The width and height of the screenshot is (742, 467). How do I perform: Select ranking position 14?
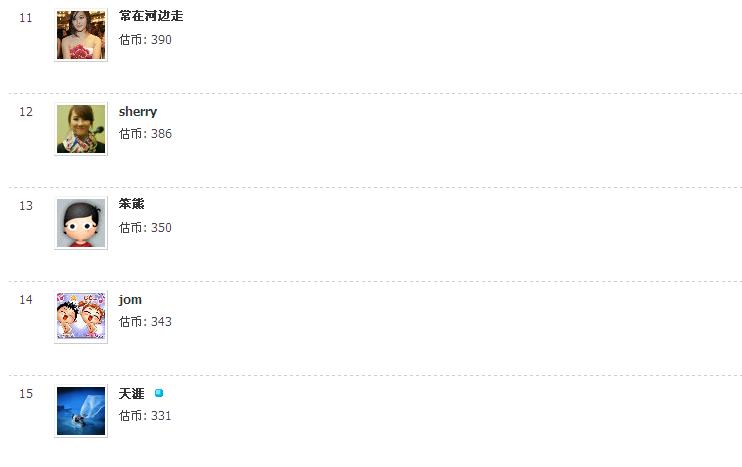tap(26, 299)
